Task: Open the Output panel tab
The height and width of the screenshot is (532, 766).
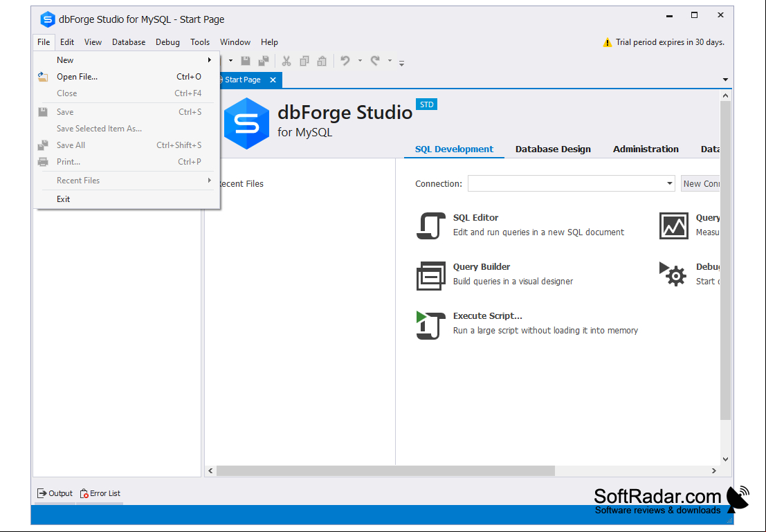Action: tap(55, 493)
